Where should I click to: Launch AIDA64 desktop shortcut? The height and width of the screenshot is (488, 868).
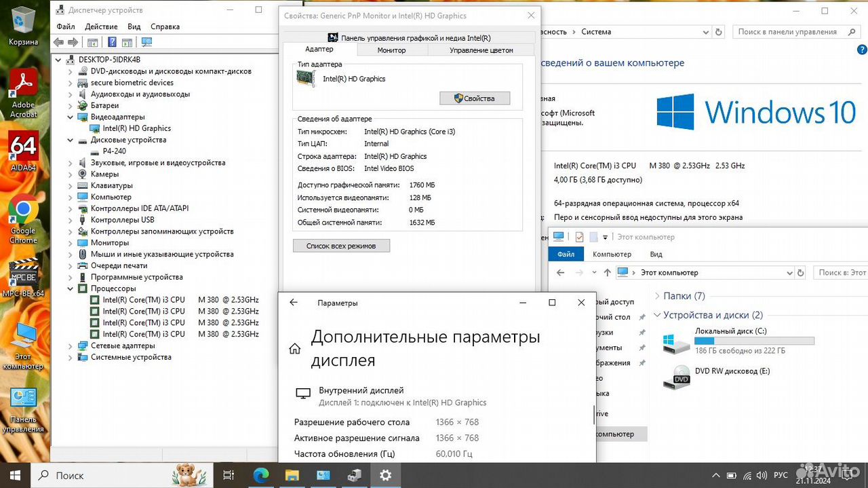click(24, 150)
